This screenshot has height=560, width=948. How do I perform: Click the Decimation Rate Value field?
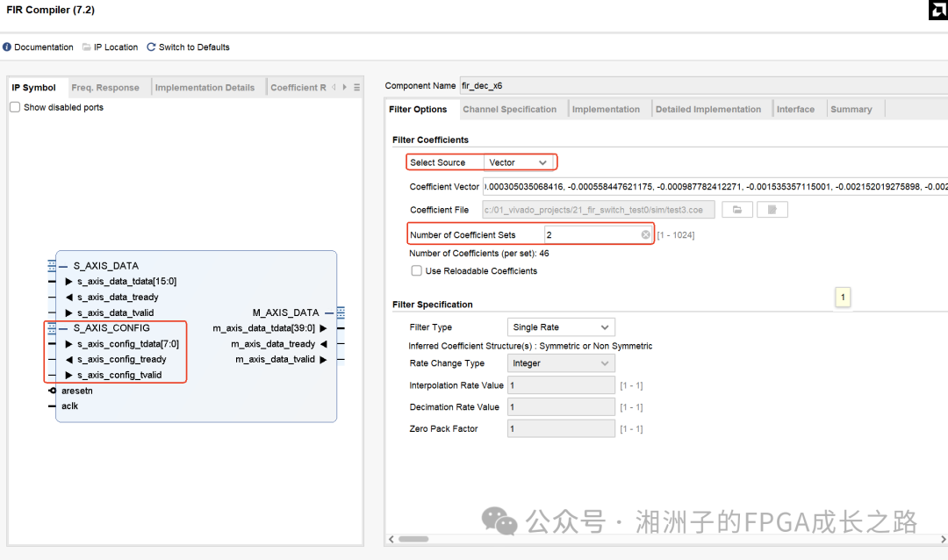(561, 407)
